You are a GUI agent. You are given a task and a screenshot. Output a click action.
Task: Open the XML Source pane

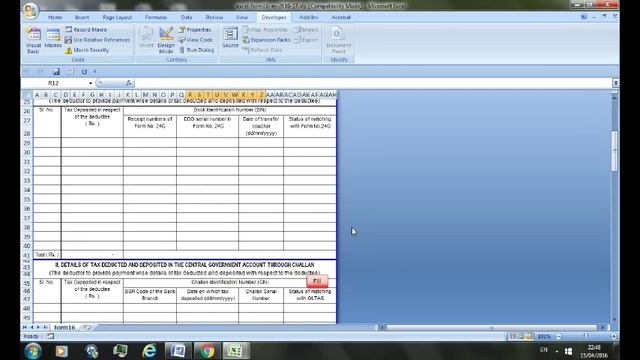coord(230,38)
